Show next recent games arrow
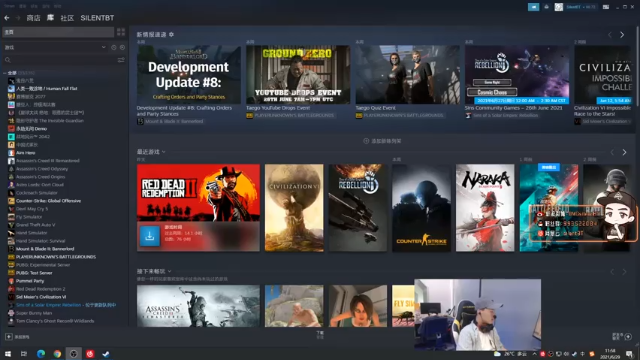This screenshot has height=360, width=640. pos(624,152)
